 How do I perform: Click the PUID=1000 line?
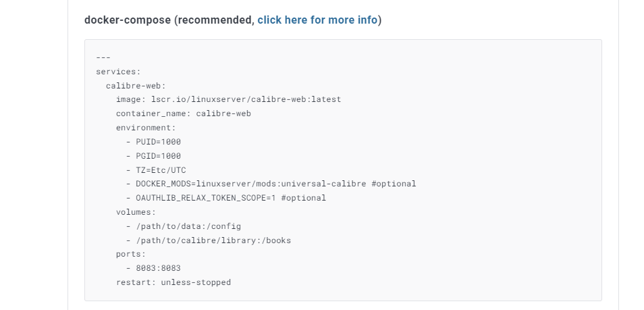tap(158, 142)
